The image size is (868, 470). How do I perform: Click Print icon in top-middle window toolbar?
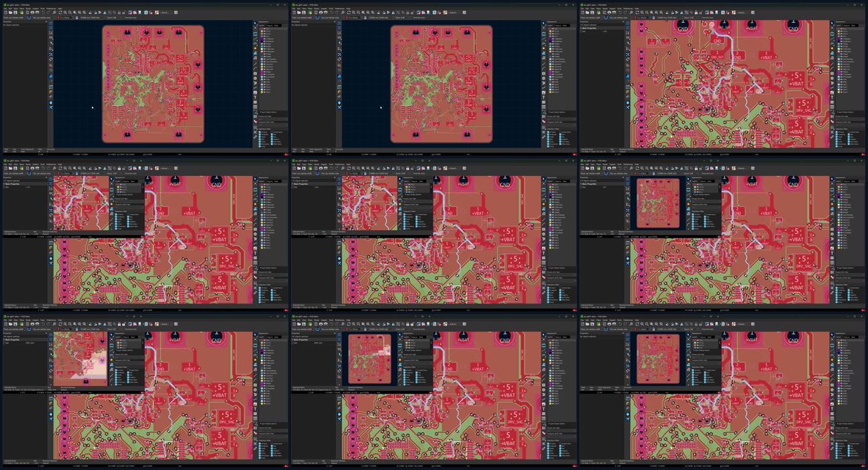coord(321,12)
